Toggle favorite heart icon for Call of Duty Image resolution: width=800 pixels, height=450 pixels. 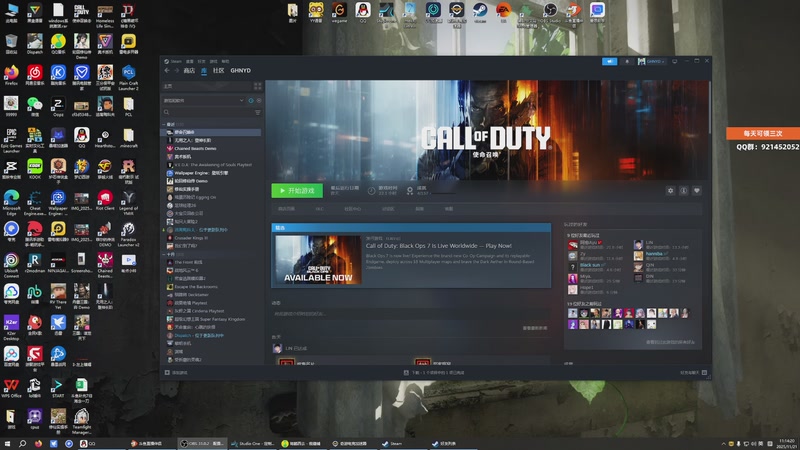point(696,191)
